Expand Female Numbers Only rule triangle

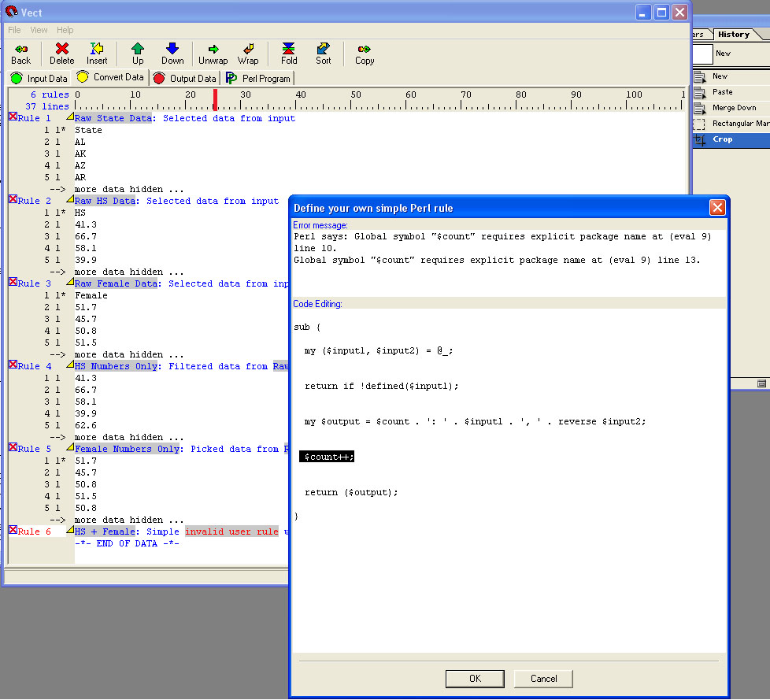pos(69,447)
